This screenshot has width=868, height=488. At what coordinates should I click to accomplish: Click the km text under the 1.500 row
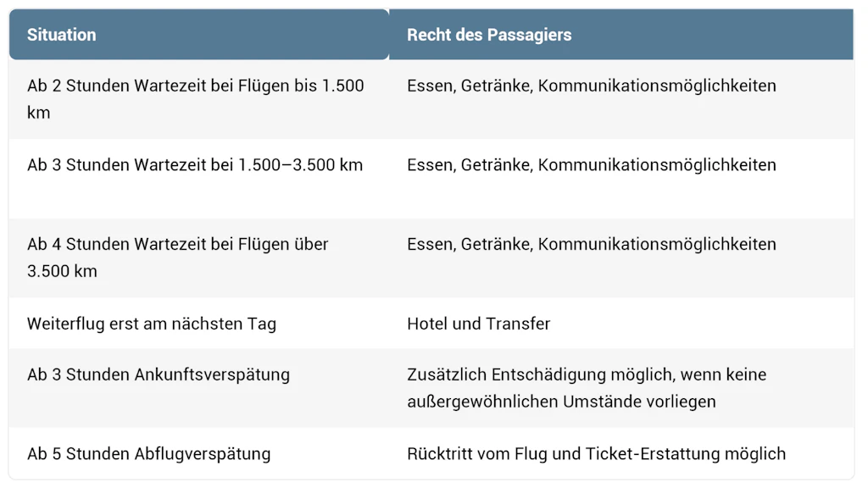pos(39,113)
